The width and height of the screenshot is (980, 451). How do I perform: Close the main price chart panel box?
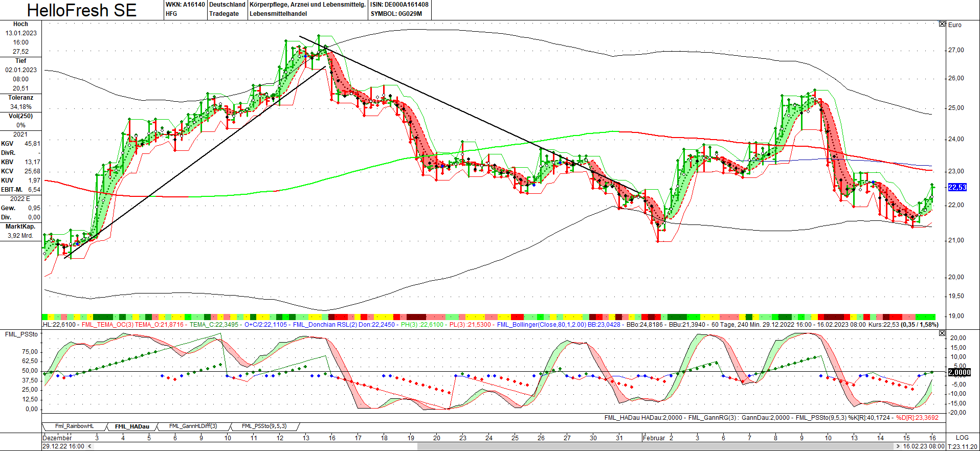942,24
